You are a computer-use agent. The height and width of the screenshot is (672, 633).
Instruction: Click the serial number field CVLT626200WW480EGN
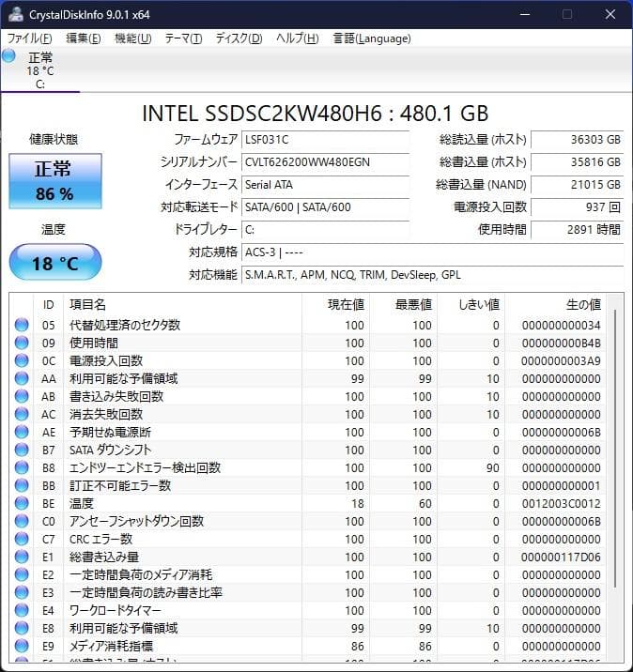(x=325, y=162)
